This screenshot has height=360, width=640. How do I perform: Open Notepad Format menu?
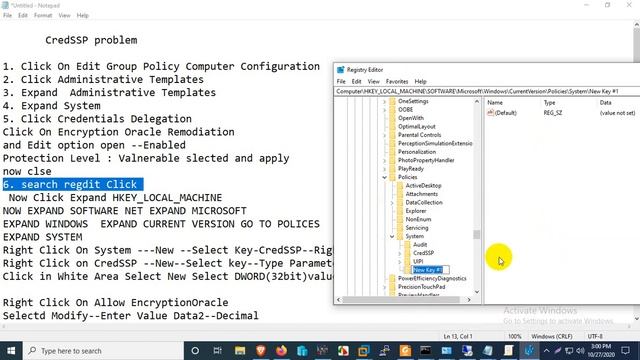pos(43,16)
